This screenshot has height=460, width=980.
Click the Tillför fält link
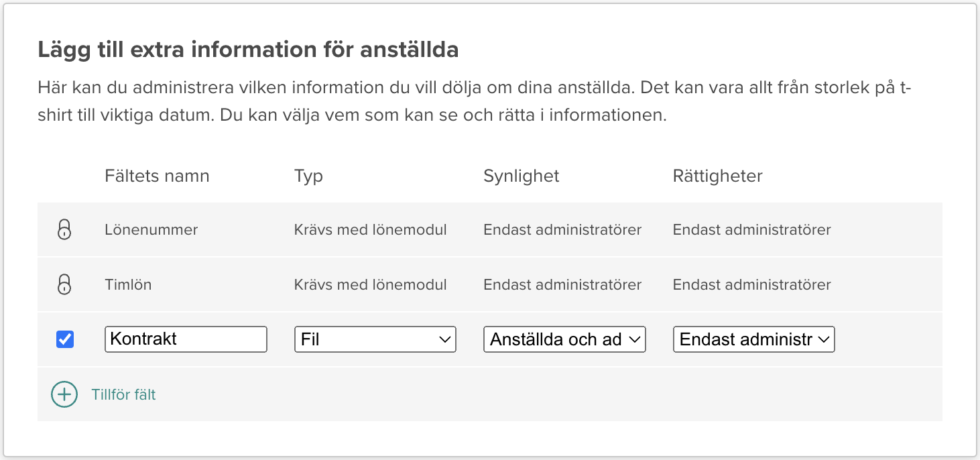(x=123, y=394)
